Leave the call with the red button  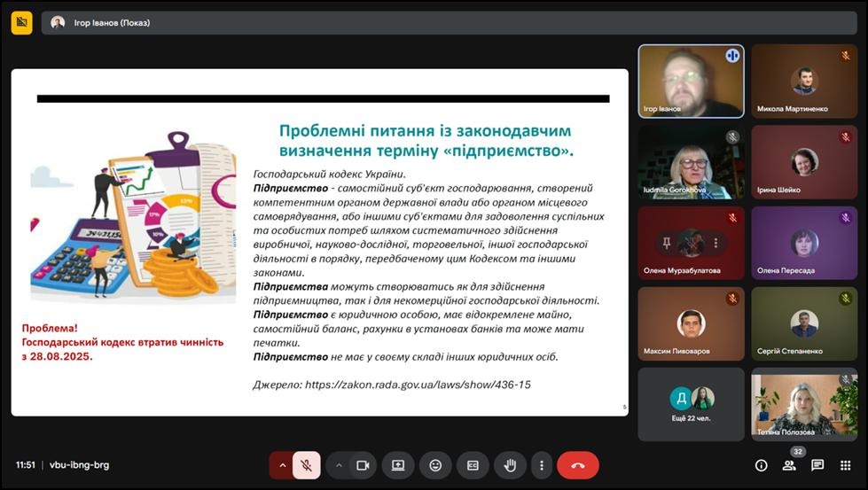(x=578, y=465)
